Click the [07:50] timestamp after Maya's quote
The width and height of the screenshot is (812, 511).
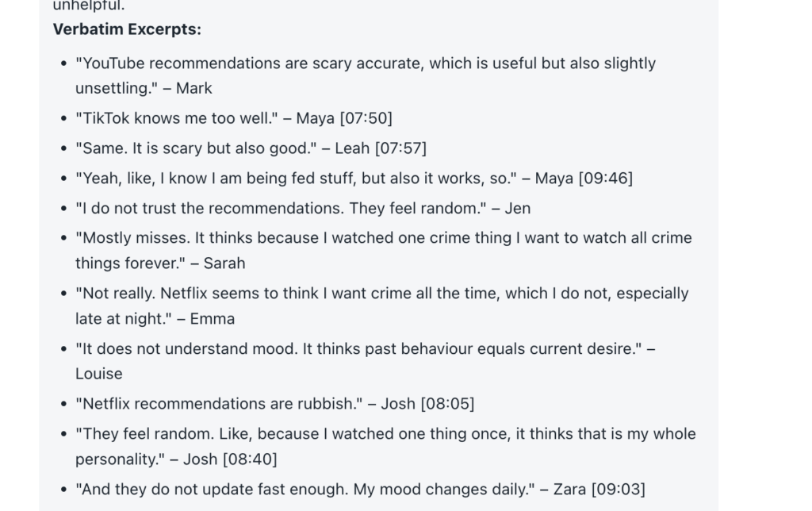coord(366,118)
